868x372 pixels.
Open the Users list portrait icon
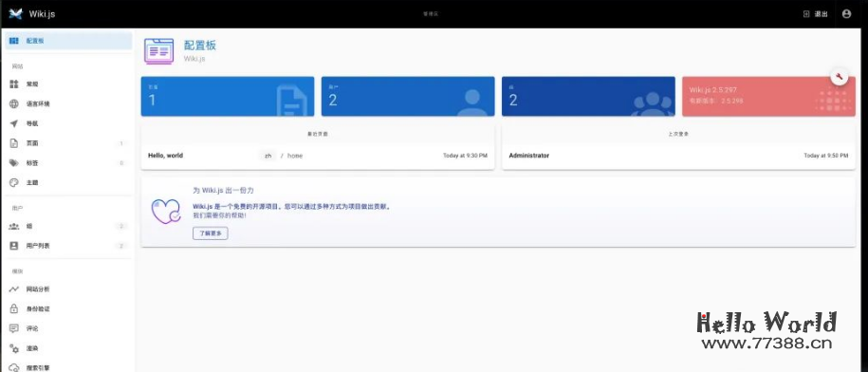[x=14, y=246]
